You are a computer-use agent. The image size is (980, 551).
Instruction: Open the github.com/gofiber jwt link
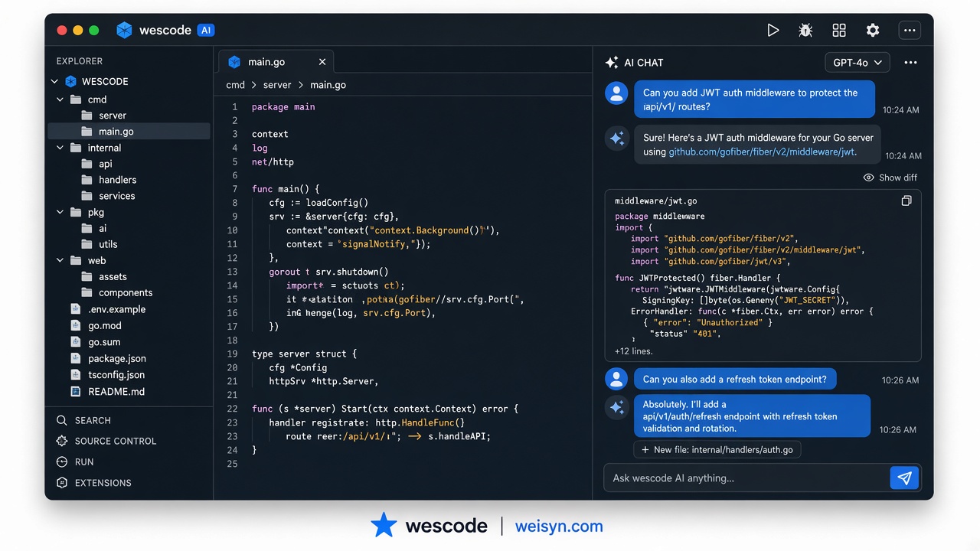[x=762, y=152]
